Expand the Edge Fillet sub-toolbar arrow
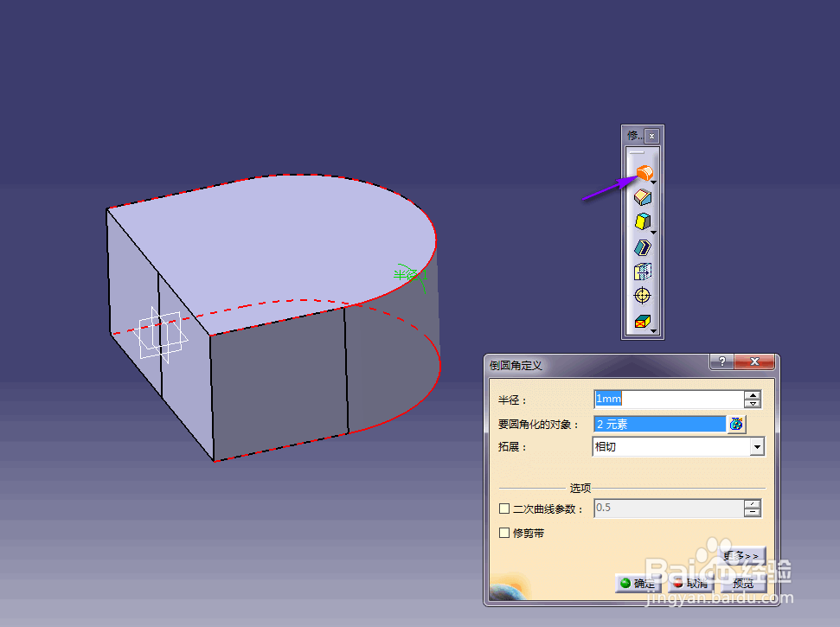The width and height of the screenshot is (840, 627). 653,182
